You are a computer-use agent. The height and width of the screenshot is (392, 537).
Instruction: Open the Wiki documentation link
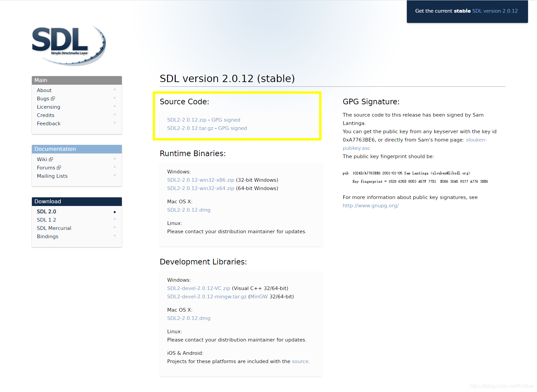pyautogui.click(x=42, y=159)
